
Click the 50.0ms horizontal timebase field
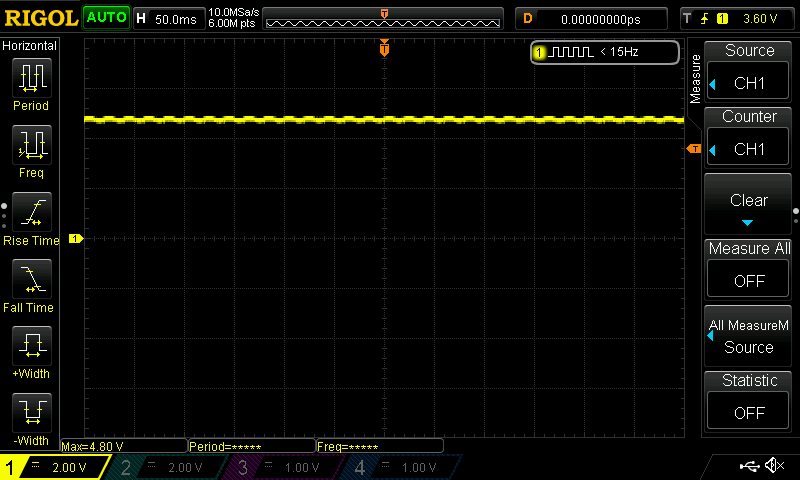coord(175,19)
